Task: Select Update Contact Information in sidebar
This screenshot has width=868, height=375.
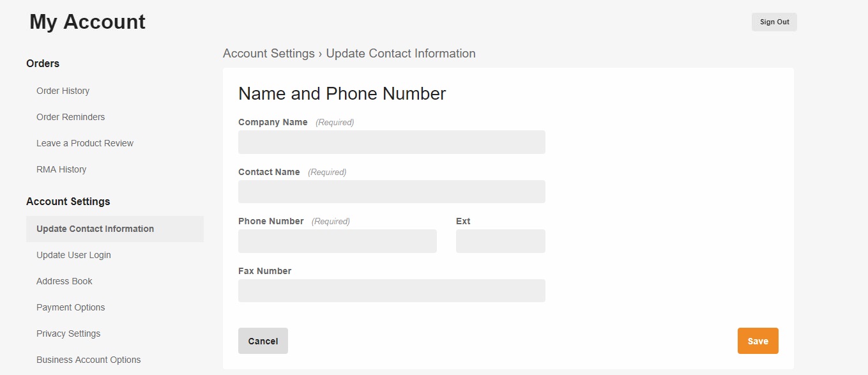Action: tap(95, 228)
